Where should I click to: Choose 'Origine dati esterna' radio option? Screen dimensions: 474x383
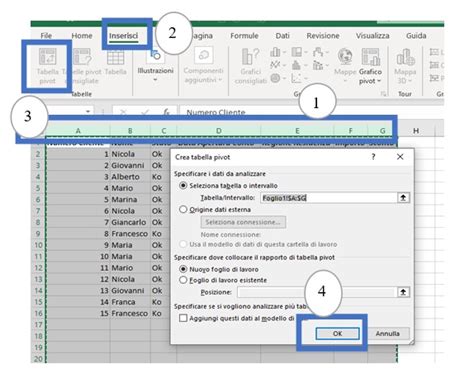[x=183, y=209]
